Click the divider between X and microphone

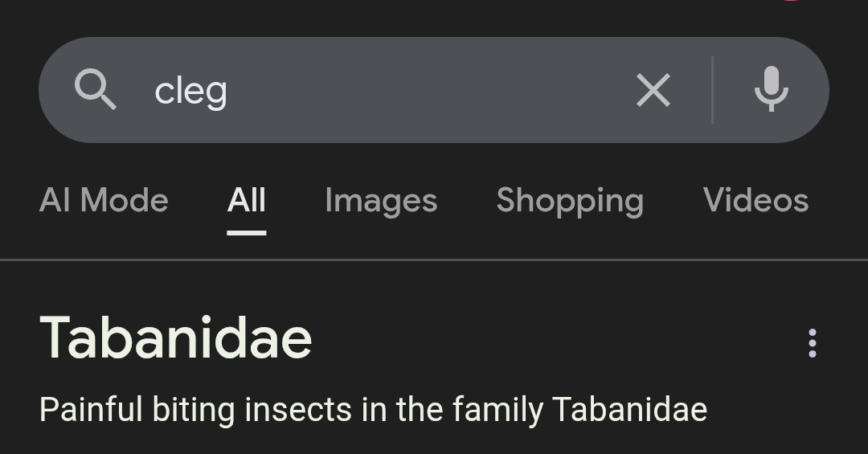(x=712, y=90)
